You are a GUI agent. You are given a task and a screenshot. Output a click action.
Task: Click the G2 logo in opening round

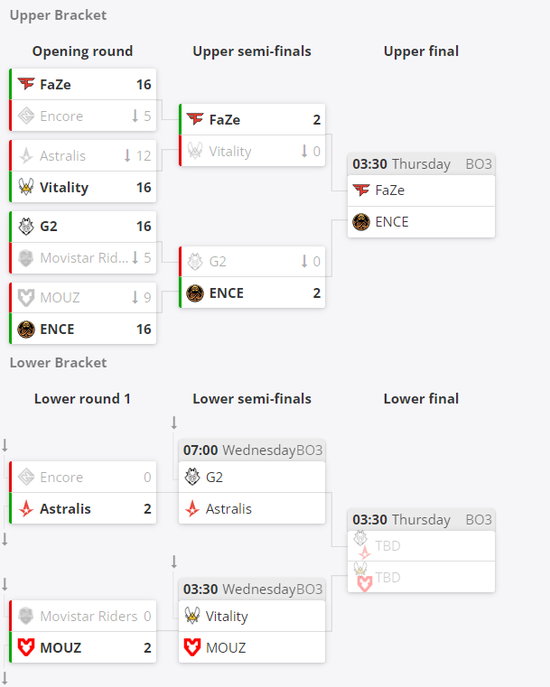click(26, 226)
